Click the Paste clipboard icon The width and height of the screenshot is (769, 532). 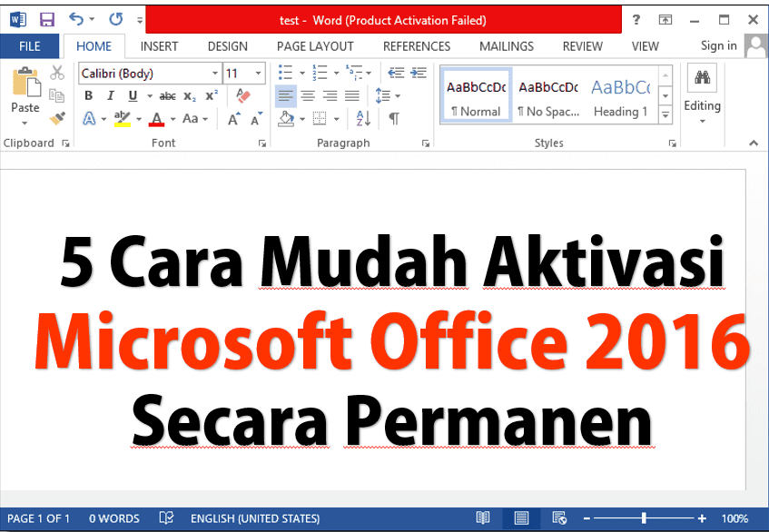point(26,82)
